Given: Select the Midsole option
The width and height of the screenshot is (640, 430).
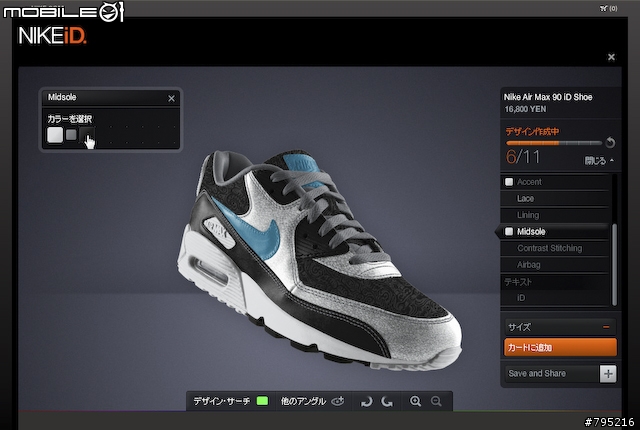Looking at the screenshot, I should (555, 232).
